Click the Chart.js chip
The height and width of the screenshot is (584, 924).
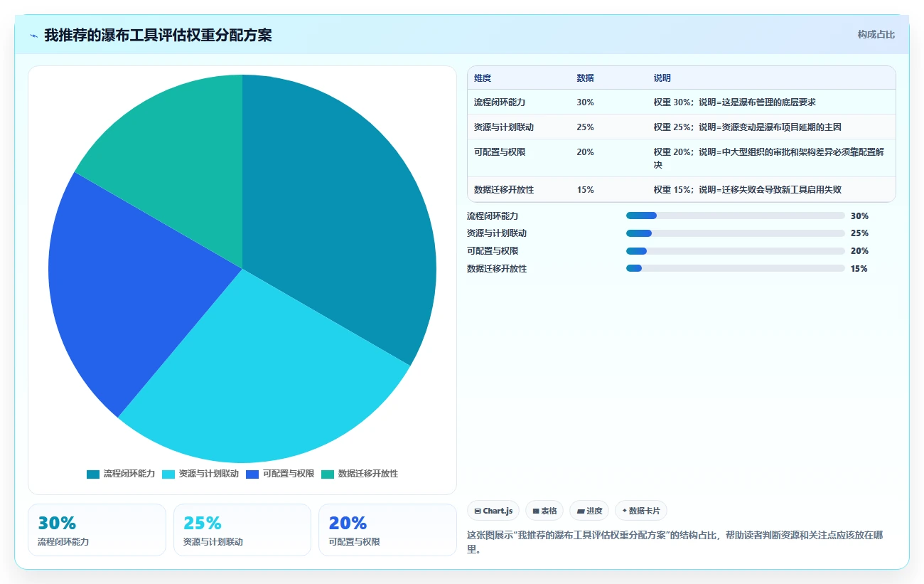click(x=493, y=511)
